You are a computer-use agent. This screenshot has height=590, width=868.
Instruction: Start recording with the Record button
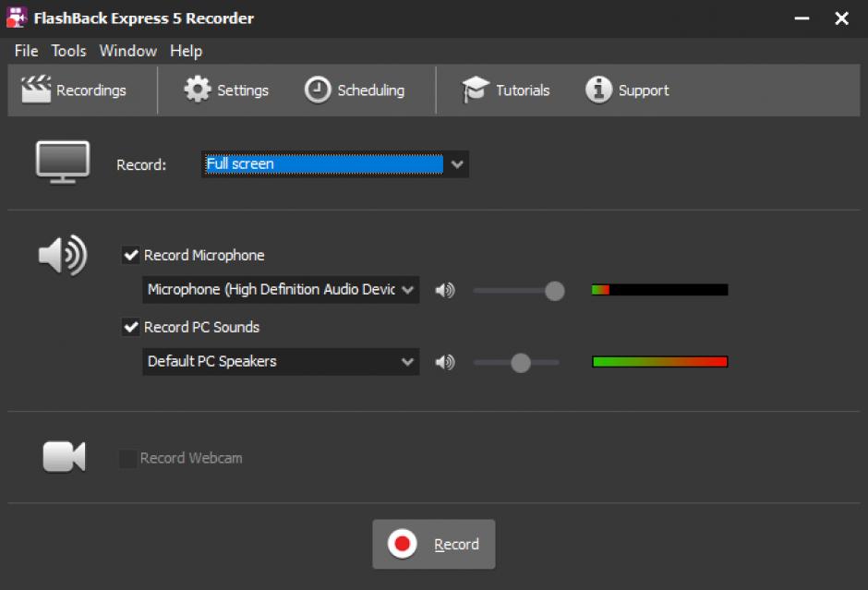(433, 544)
